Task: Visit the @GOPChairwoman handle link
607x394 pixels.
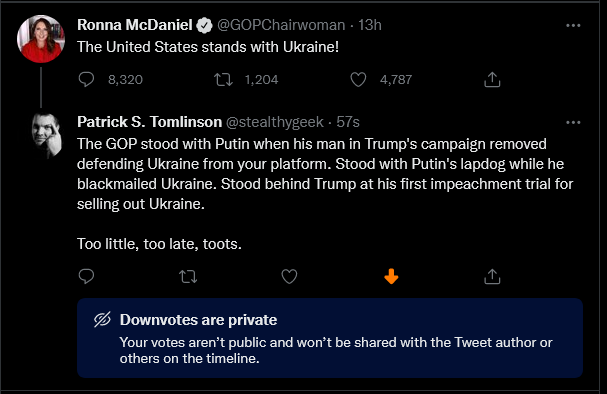Action: click(281, 25)
